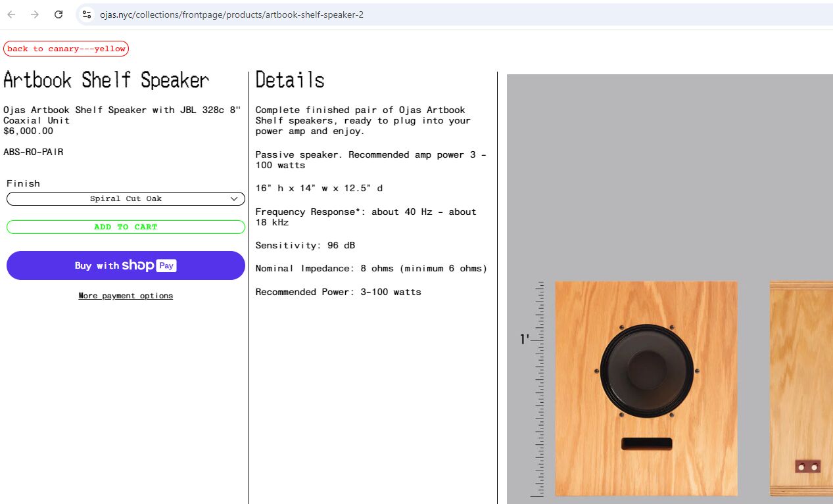Add the speaker to cart
Viewport: 833px width, 504px height.
coord(126,227)
